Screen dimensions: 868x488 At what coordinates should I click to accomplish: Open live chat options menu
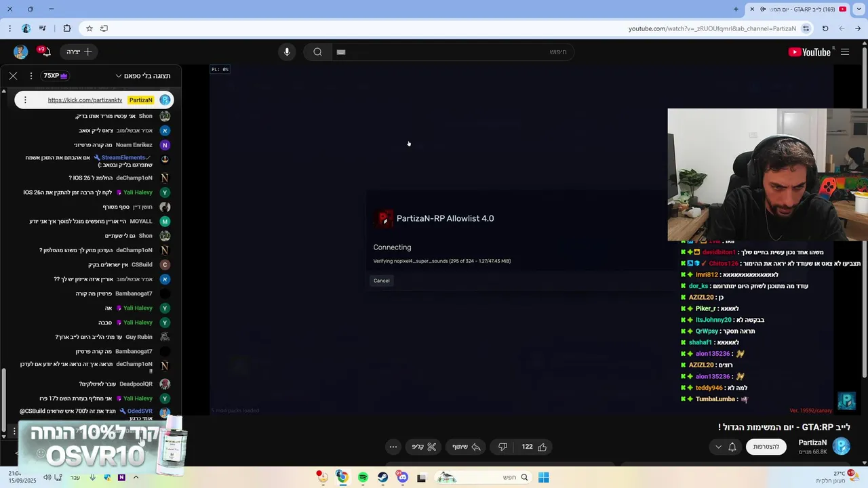[31, 76]
